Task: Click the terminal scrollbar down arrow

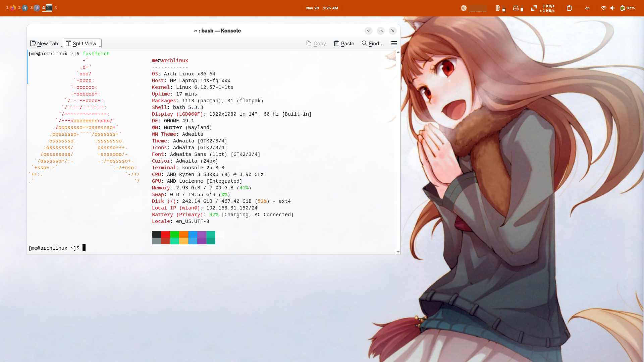Action: [x=398, y=252]
